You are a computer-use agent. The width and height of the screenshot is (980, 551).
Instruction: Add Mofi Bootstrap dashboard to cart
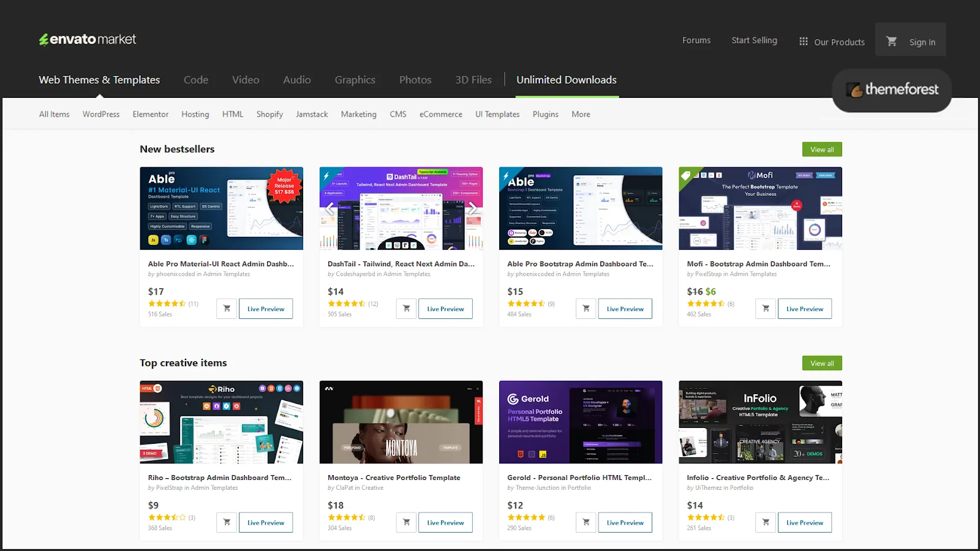[766, 309]
